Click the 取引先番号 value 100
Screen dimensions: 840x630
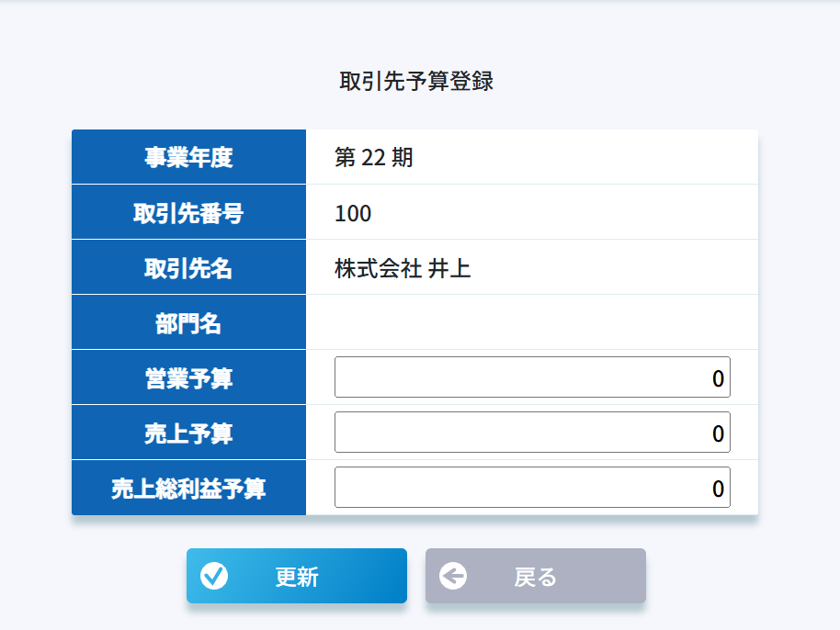(x=353, y=213)
